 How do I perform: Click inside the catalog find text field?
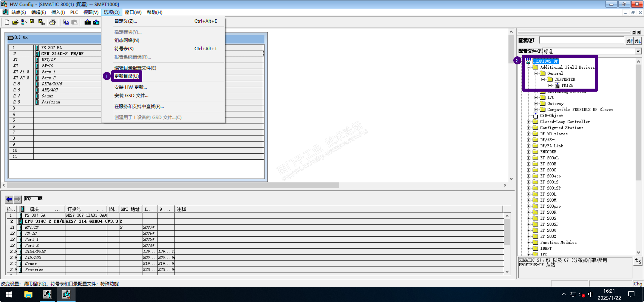582,41
